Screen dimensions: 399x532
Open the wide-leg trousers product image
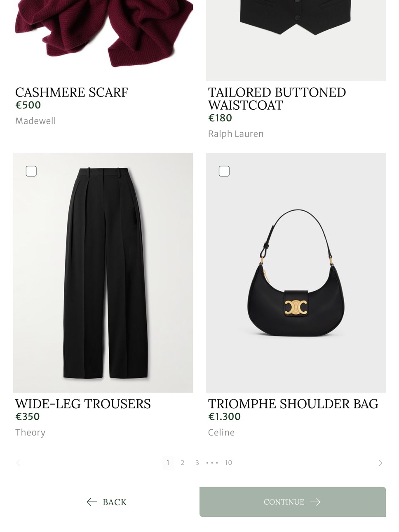click(x=103, y=273)
